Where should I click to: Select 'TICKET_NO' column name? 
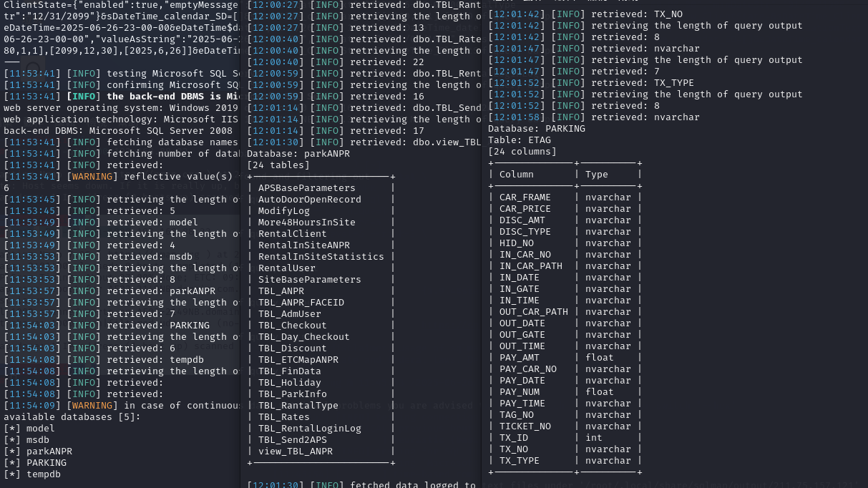click(x=525, y=426)
